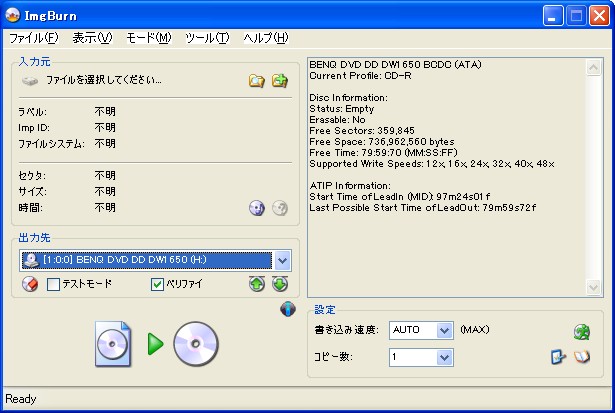This screenshot has width=615, height=413.
Task: Click the info panel scrollbar up arrow
Action: [x=593, y=68]
